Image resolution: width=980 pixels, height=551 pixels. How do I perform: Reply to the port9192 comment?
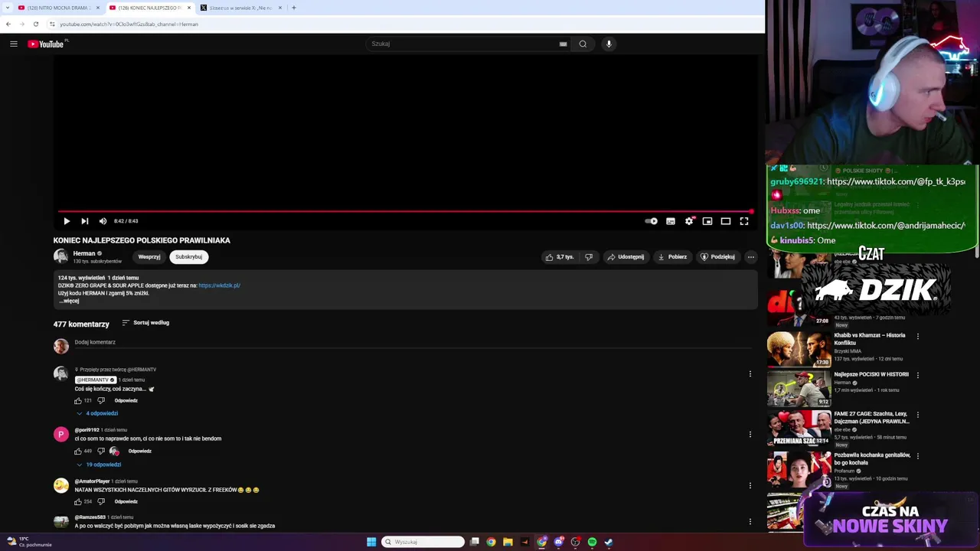pos(139,452)
